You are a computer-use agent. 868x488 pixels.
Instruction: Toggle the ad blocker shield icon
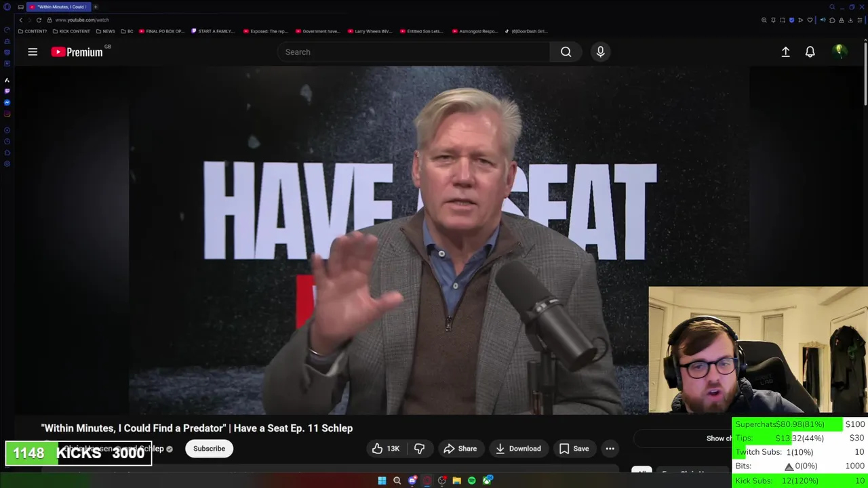(791, 20)
